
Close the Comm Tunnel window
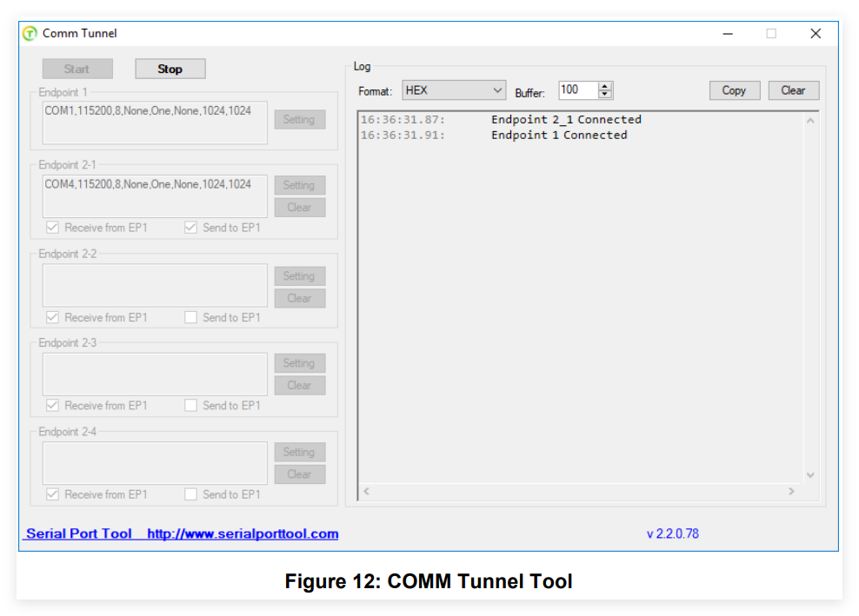816,34
